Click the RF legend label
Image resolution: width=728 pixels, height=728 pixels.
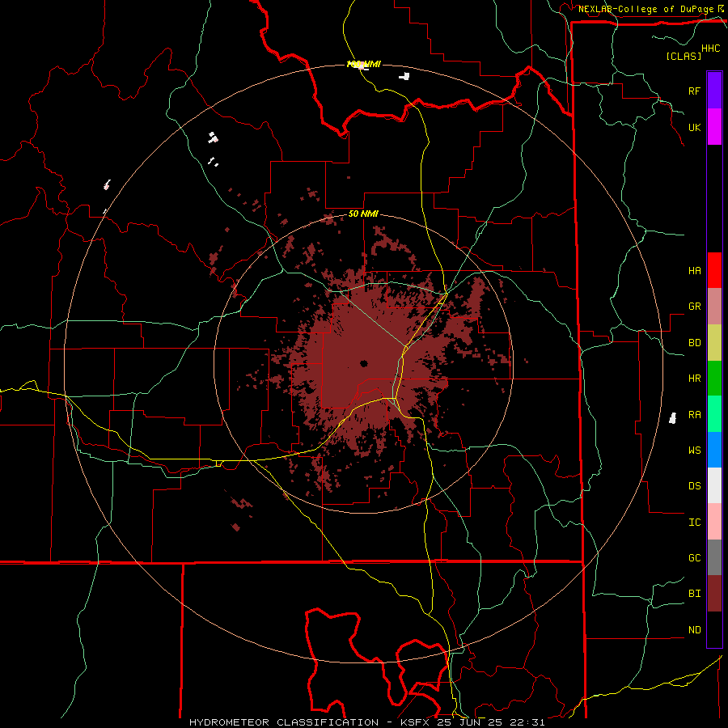pos(694,91)
